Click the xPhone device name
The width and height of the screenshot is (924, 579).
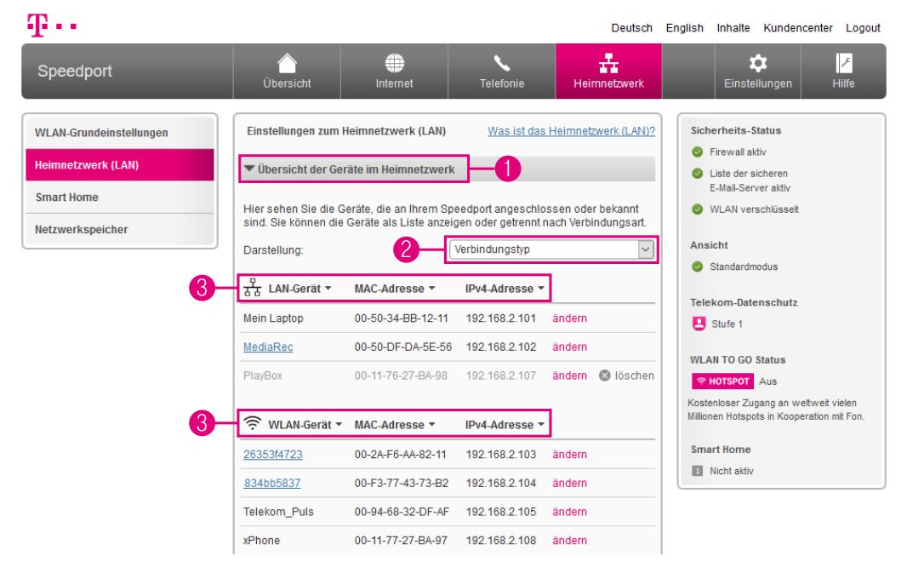(262, 540)
